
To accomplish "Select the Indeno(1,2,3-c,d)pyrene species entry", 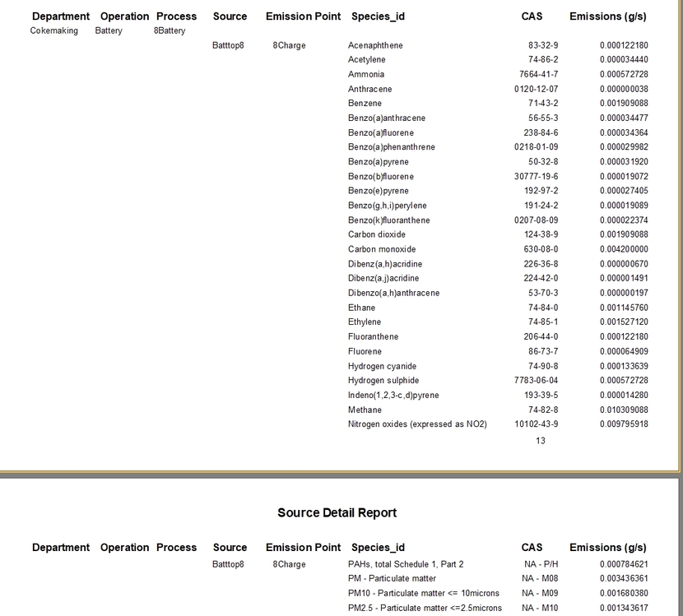I will coord(393,396).
